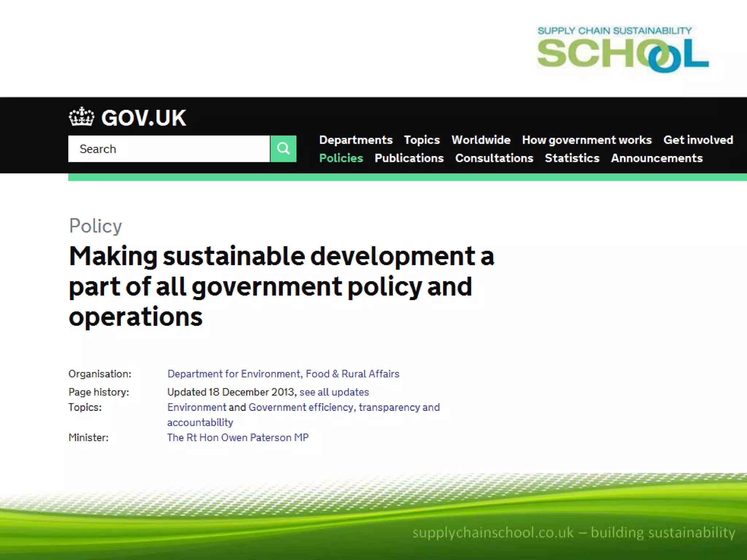Select the highlighted Policies tab
This screenshot has width=747, height=560.
coord(341,158)
